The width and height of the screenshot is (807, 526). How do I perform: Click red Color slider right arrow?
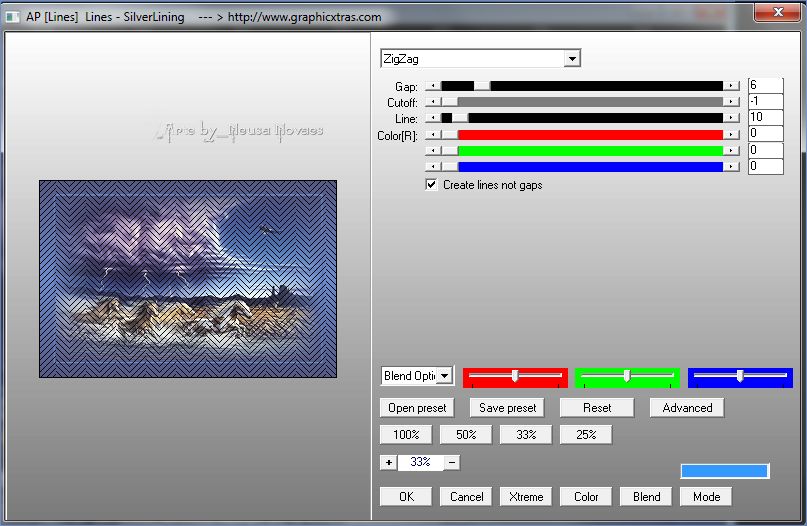731,134
